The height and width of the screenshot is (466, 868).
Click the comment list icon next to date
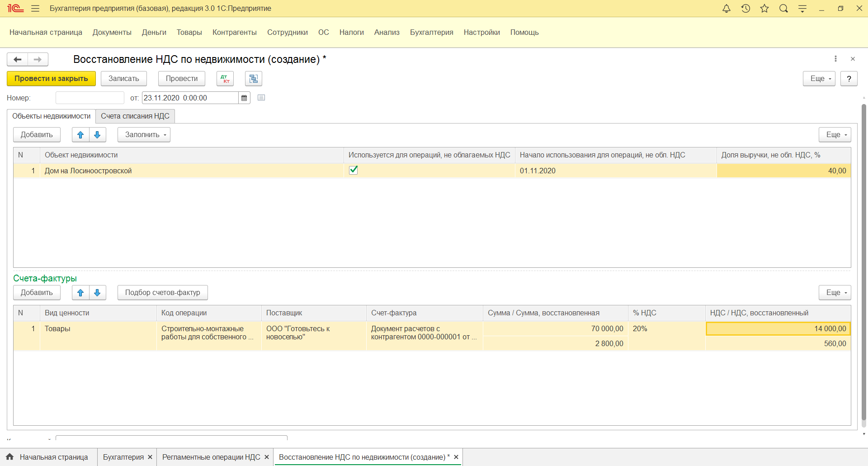click(x=261, y=98)
